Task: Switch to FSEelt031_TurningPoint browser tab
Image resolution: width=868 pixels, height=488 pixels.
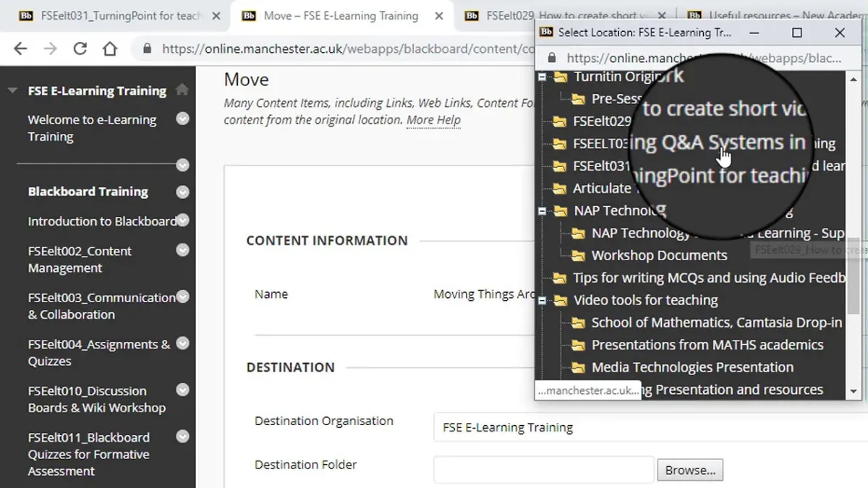Action: point(114,15)
